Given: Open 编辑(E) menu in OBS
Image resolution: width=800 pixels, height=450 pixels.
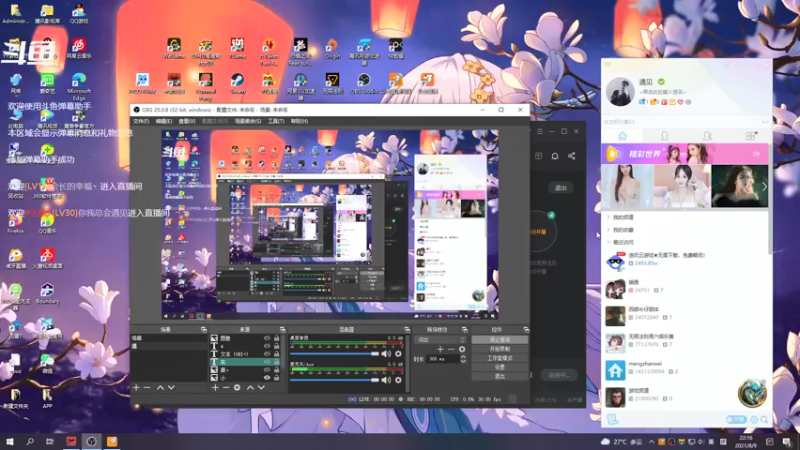Looking at the screenshot, I should pos(164,121).
